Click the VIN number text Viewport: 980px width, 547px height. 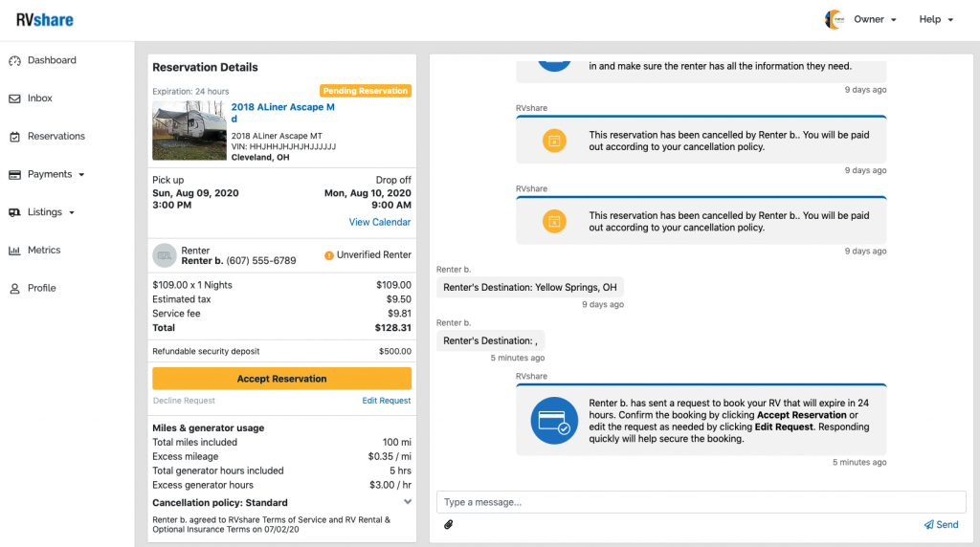click(283, 146)
